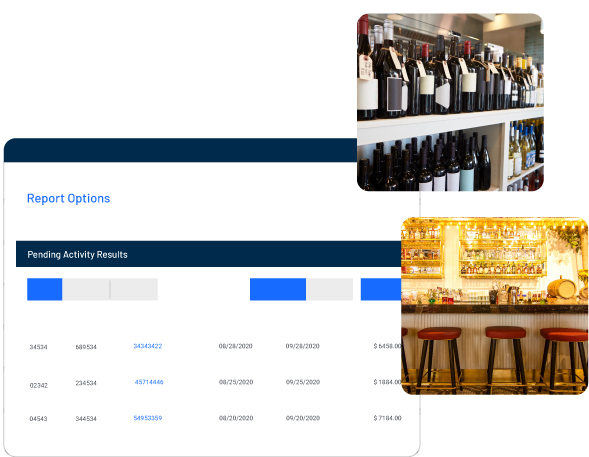
Task: Select cell 34534 in first row
Action: tap(38, 347)
